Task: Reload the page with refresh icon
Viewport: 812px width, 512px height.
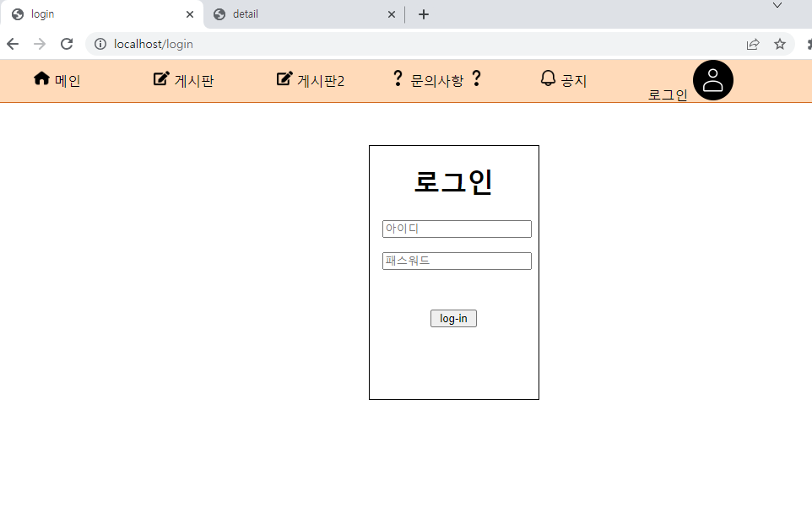Action: click(x=67, y=44)
